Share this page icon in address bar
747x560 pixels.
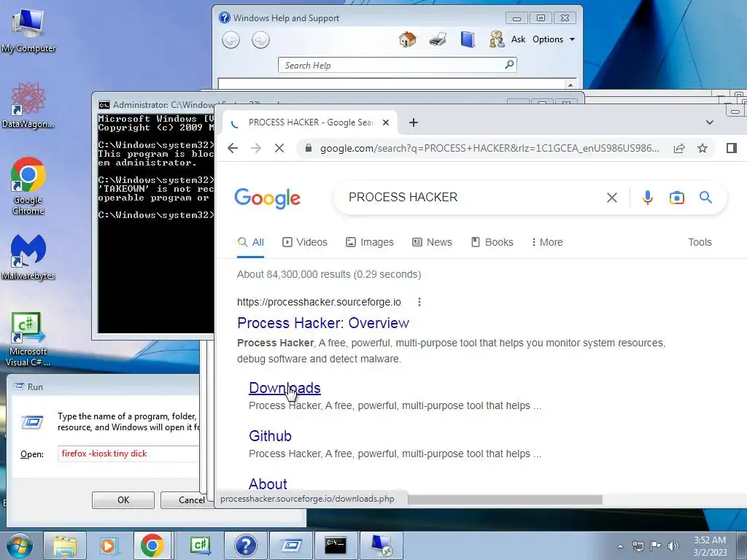679,148
